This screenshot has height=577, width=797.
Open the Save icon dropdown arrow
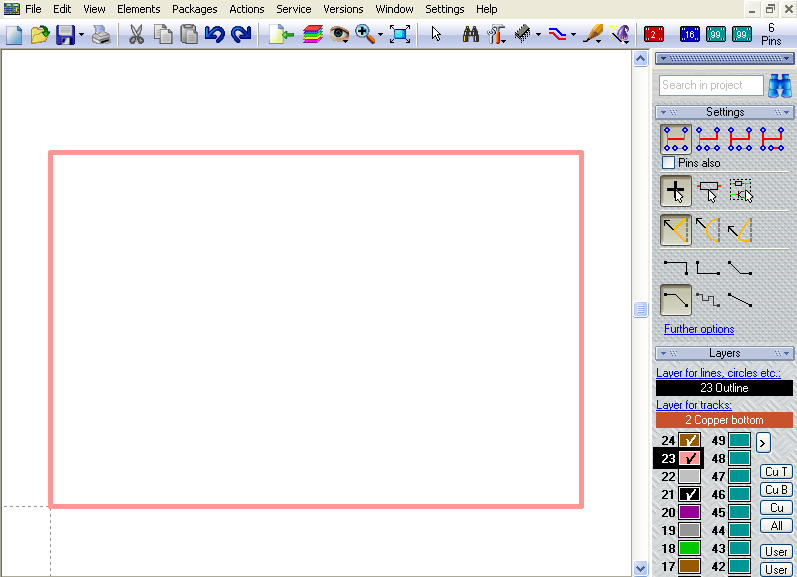click(81, 35)
